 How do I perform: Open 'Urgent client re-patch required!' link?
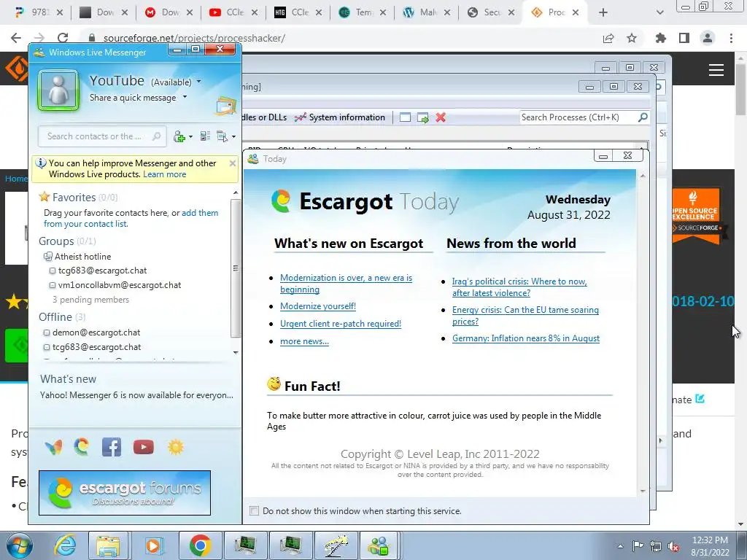click(341, 324)
